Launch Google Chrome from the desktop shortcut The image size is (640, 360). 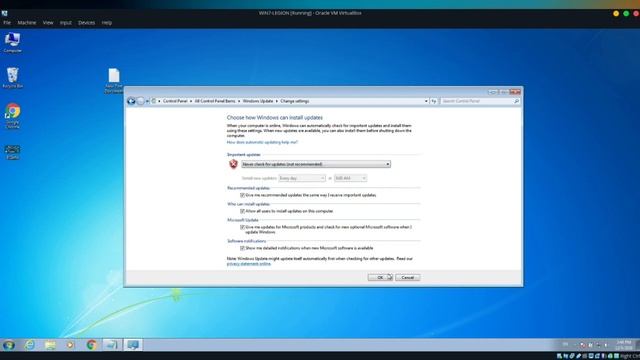pos(12,116)
